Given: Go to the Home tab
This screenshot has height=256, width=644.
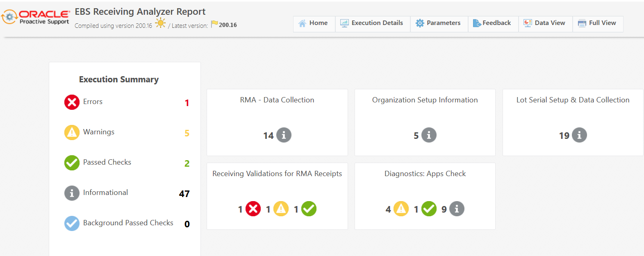Looking at the screenshot, I should [x=314, y=23].
